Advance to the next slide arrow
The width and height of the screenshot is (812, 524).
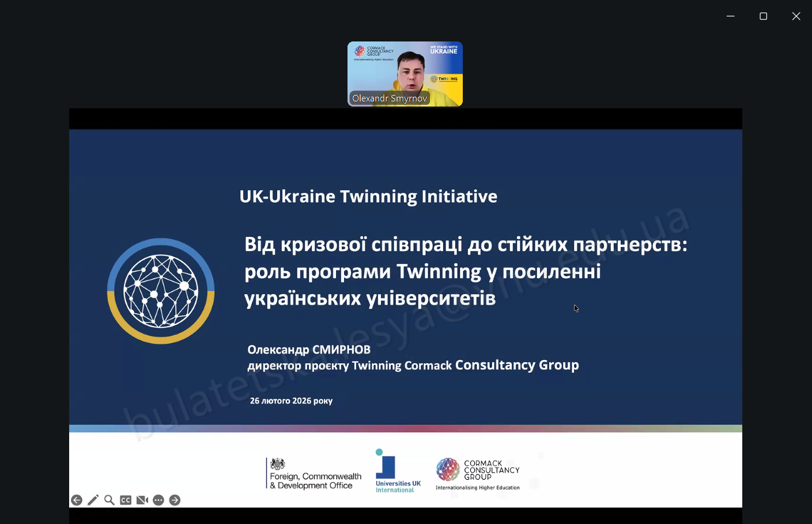click(x=175, y=500)
